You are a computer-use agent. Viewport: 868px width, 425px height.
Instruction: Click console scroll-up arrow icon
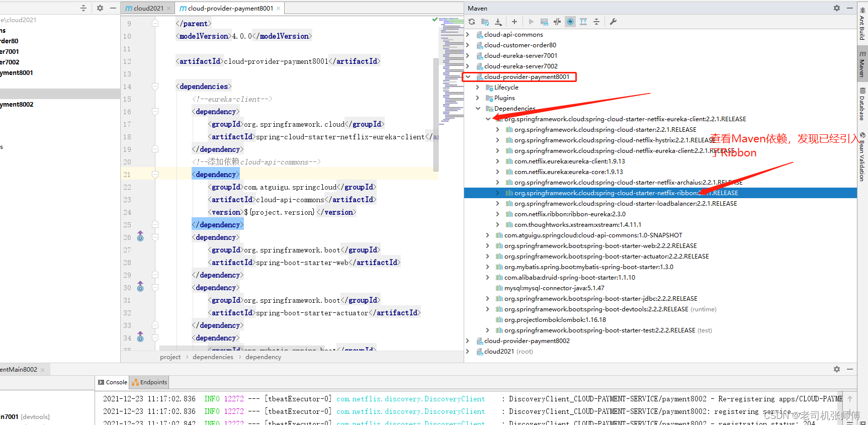(x=850, y=399)
